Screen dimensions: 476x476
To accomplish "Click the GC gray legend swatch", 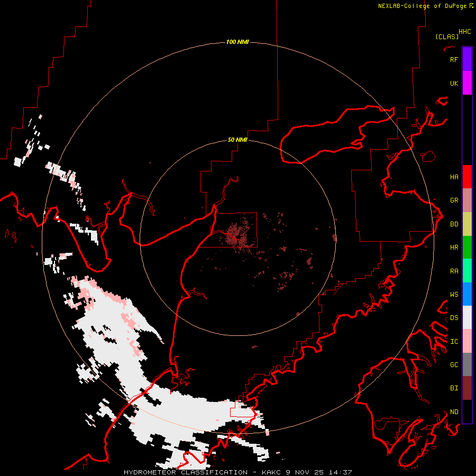I will (467, 364).
